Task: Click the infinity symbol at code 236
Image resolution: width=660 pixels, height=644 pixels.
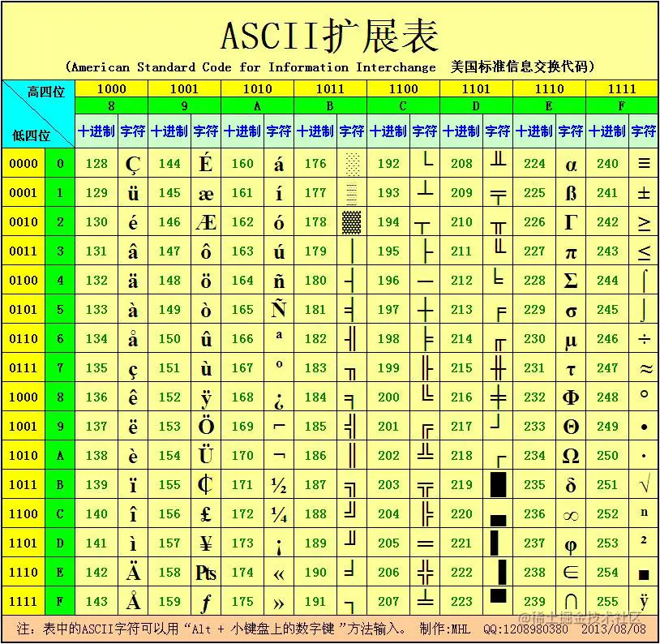Action: [570, 513]
